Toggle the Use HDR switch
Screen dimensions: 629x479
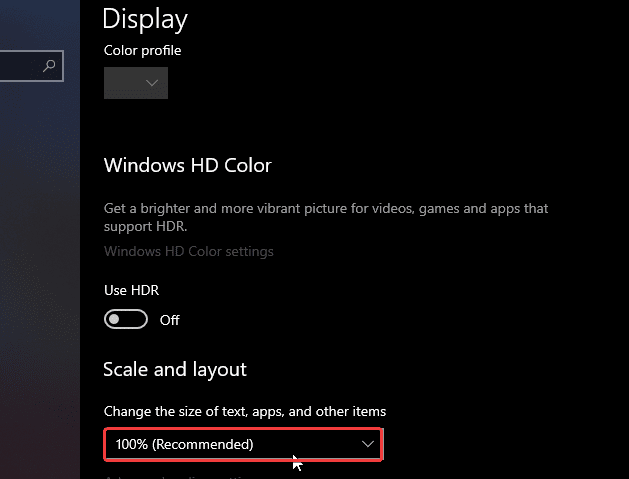tap(126, 319)
